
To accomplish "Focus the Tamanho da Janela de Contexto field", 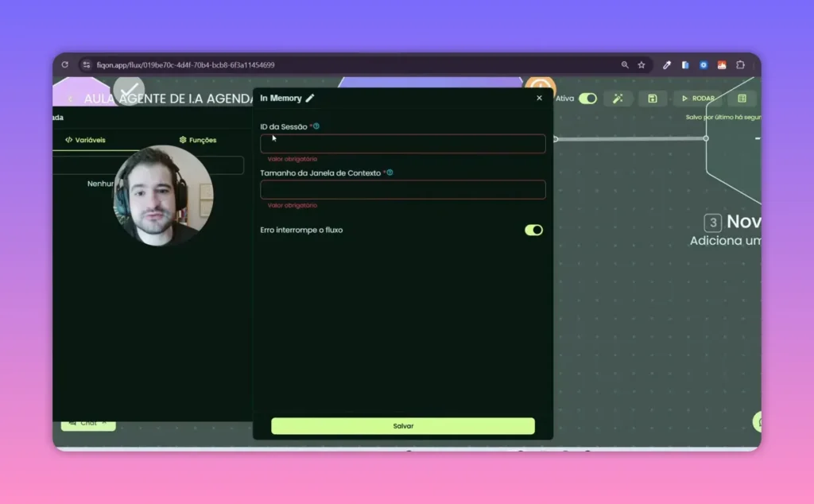I will [402, 190].
